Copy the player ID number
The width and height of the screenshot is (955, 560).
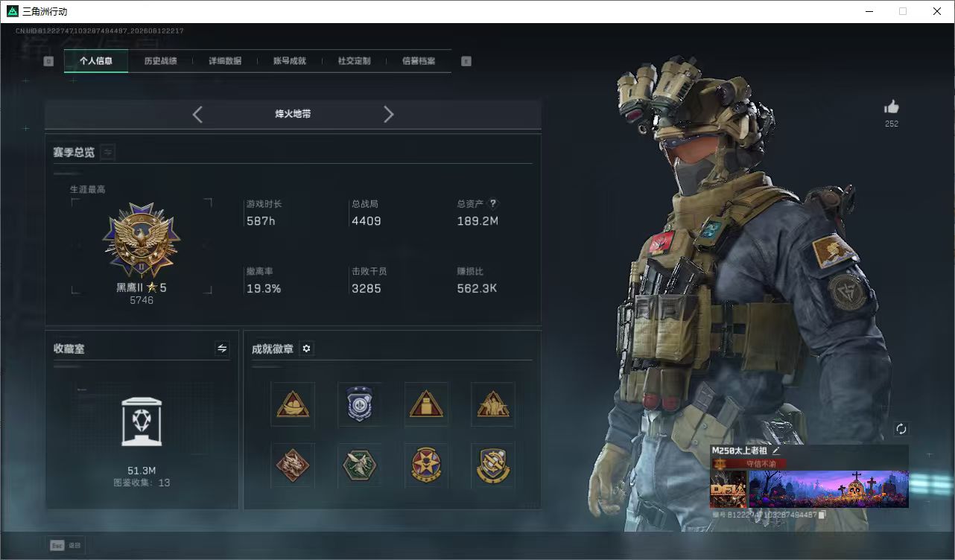click(x=822, y=515)
